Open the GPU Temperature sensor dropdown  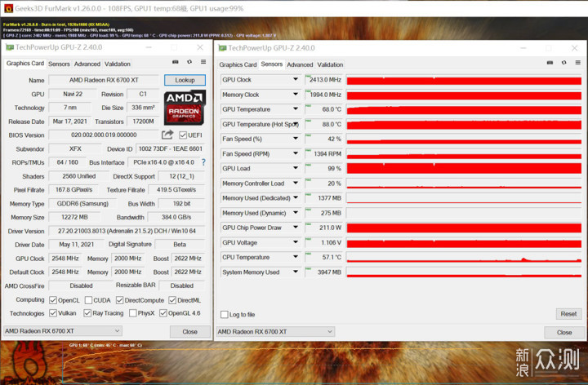[x=296, y=109]
